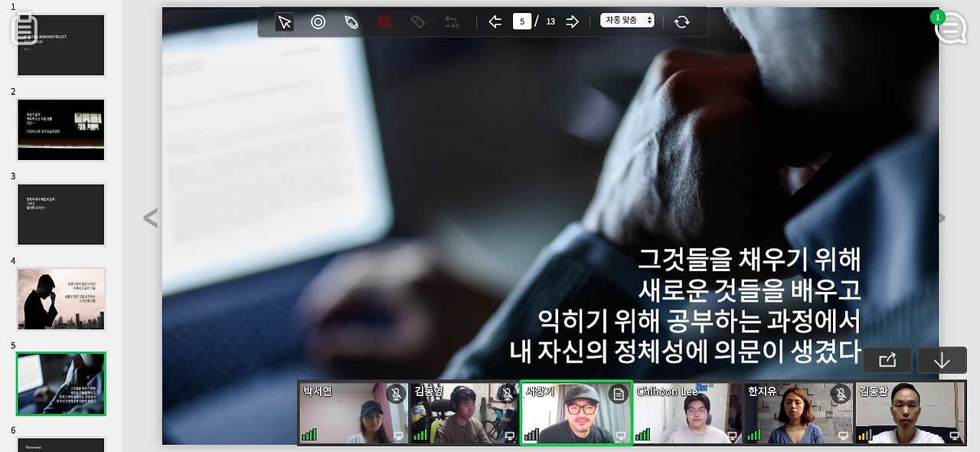980x452 pixels.
Task: Click the page number field showing 5
Action: (x=522, y=21)
